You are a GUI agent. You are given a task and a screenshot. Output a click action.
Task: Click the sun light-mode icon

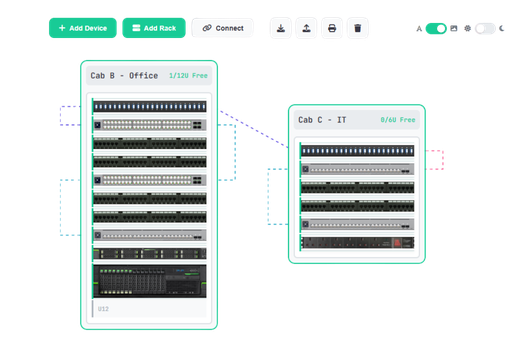point(467,28)
